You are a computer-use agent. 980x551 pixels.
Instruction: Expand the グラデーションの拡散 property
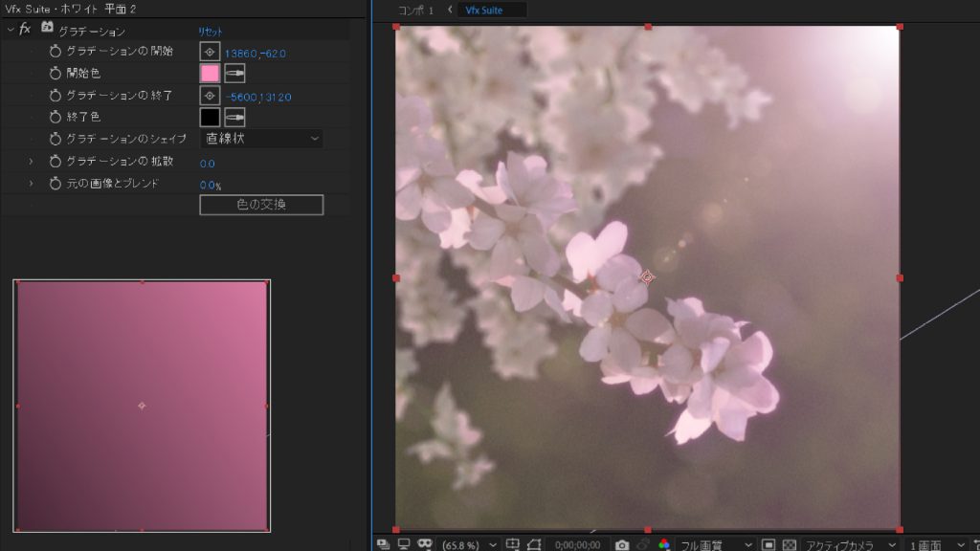[x=31, y=162]
